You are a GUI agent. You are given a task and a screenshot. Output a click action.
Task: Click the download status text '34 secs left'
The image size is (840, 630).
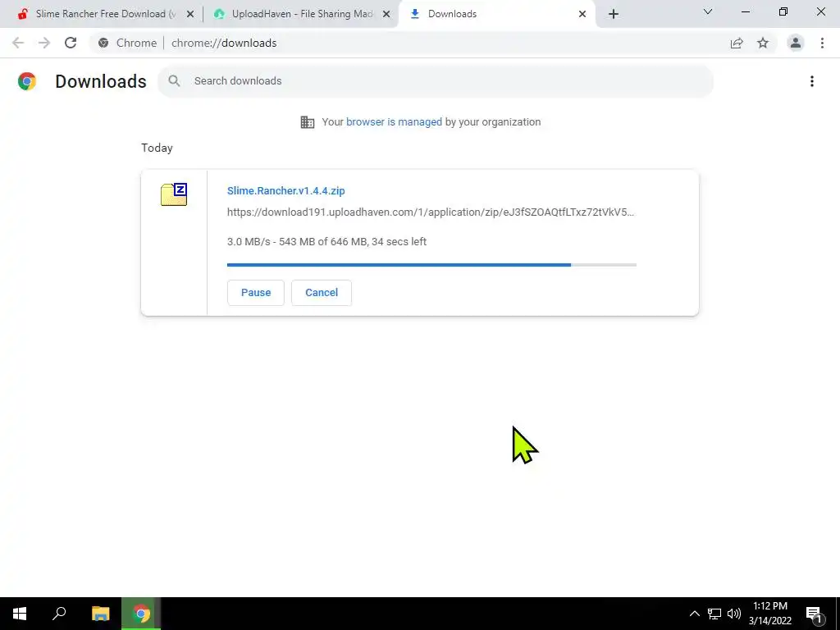click(x=399, y=242)
